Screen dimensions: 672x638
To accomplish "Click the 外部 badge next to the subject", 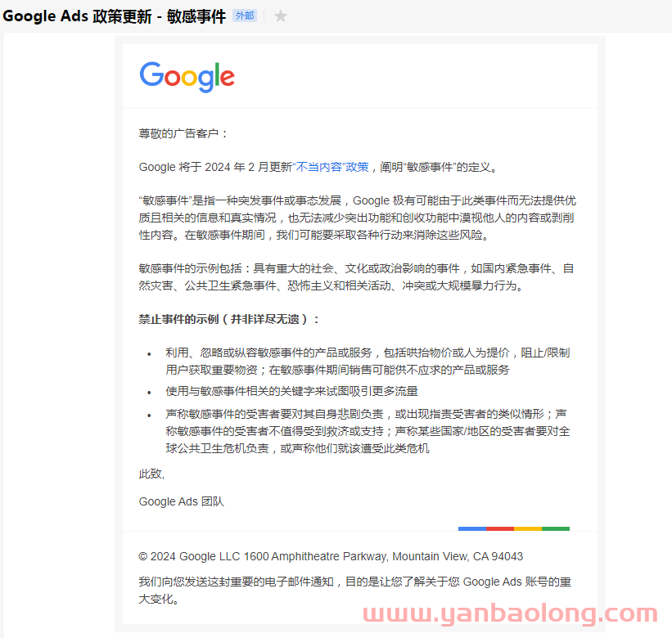I will point(244,15).
